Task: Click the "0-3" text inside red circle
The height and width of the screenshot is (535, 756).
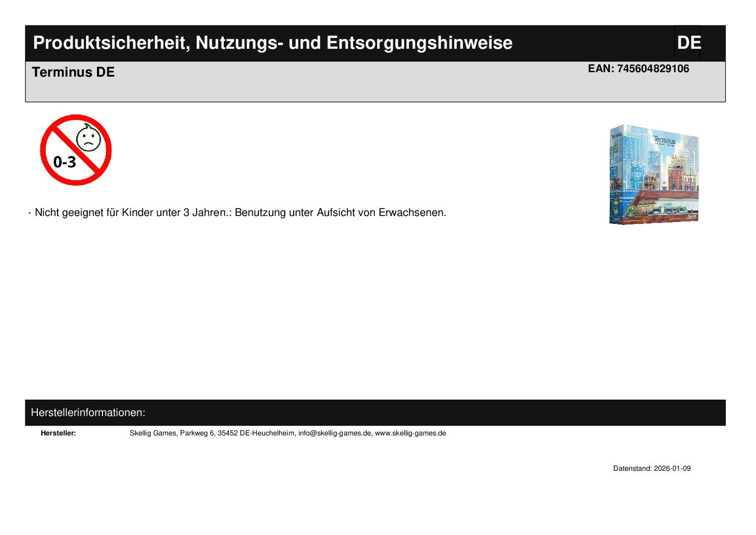Action: point(65,162)
